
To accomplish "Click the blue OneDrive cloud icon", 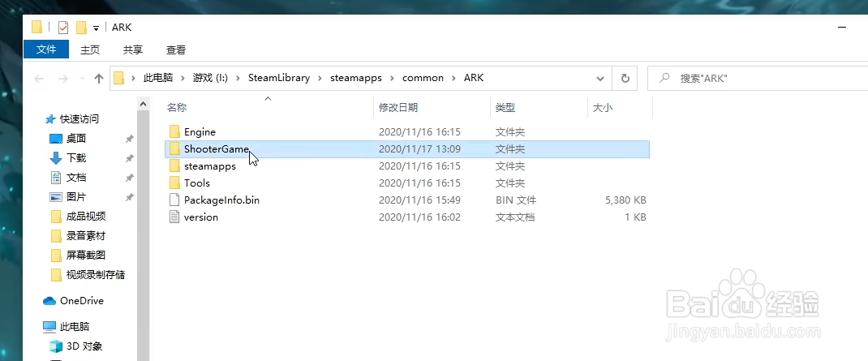I will [x=49, y=301].
